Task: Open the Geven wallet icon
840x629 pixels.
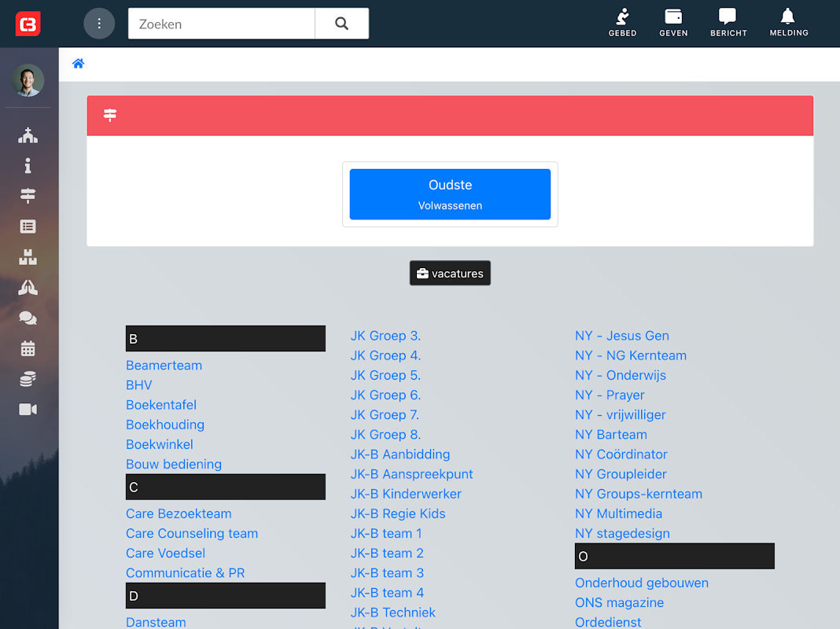Action: [x=673, y=23]
